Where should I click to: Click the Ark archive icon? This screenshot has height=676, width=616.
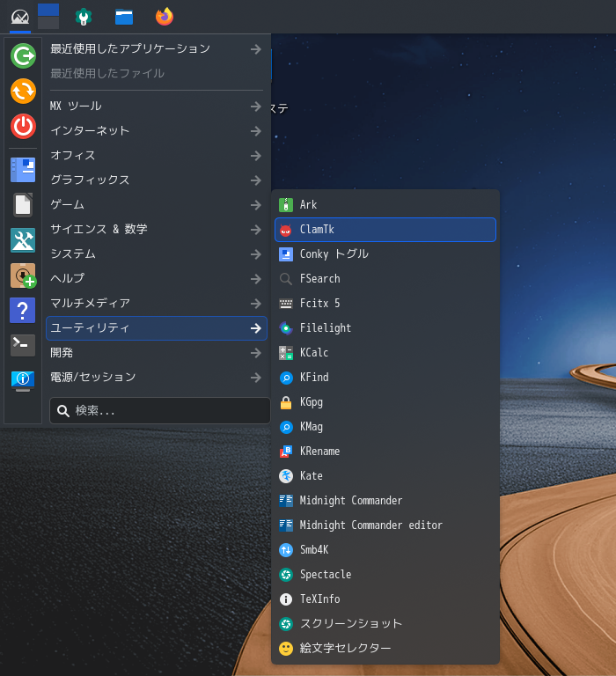(x=286, y=205)
